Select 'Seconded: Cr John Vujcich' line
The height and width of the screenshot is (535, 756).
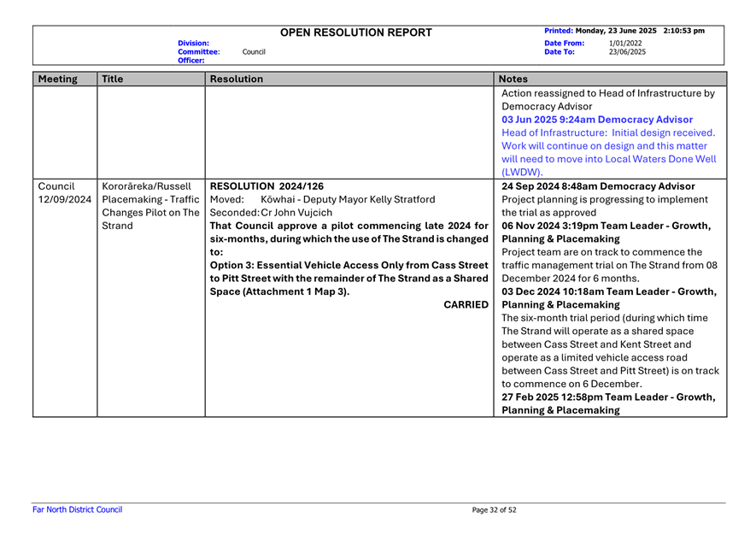coord(271,212)
